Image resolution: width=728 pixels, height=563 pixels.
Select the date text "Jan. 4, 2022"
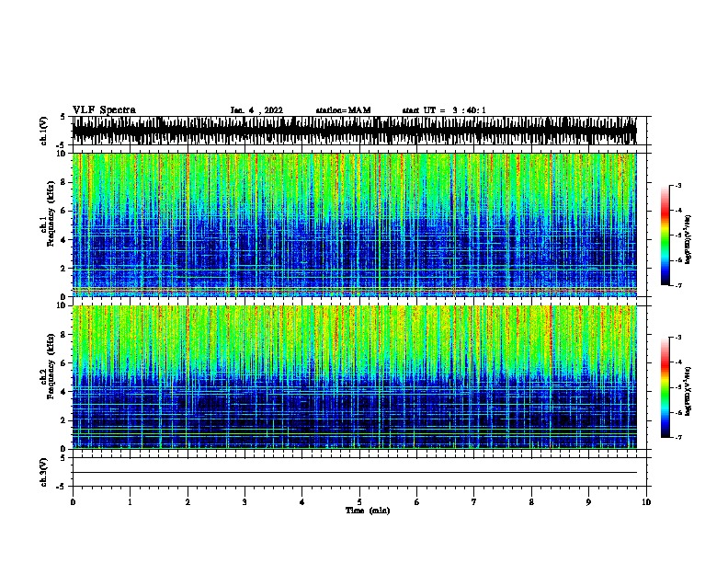(x=256, y=110)
